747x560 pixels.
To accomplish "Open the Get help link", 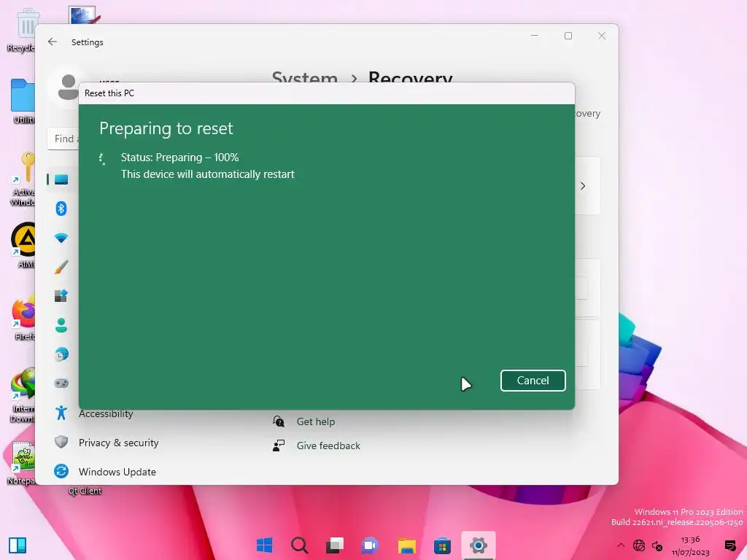I will click(316, 421).
